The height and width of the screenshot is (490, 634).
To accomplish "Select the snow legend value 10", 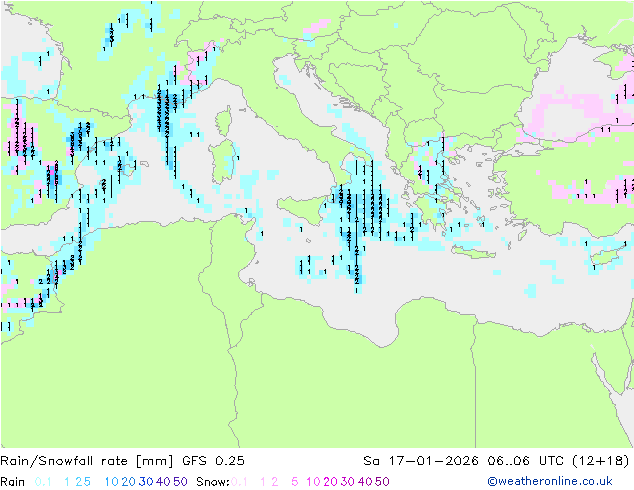I will tap(313, 482).
